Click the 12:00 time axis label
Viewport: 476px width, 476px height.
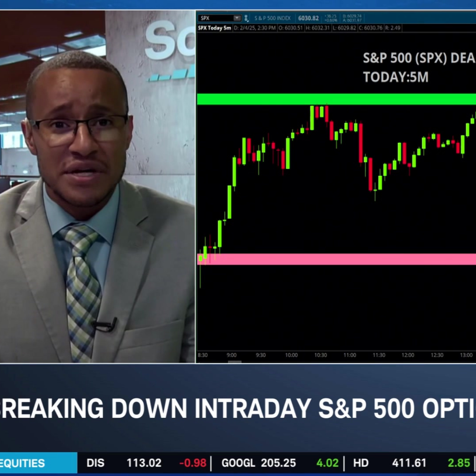408,355
